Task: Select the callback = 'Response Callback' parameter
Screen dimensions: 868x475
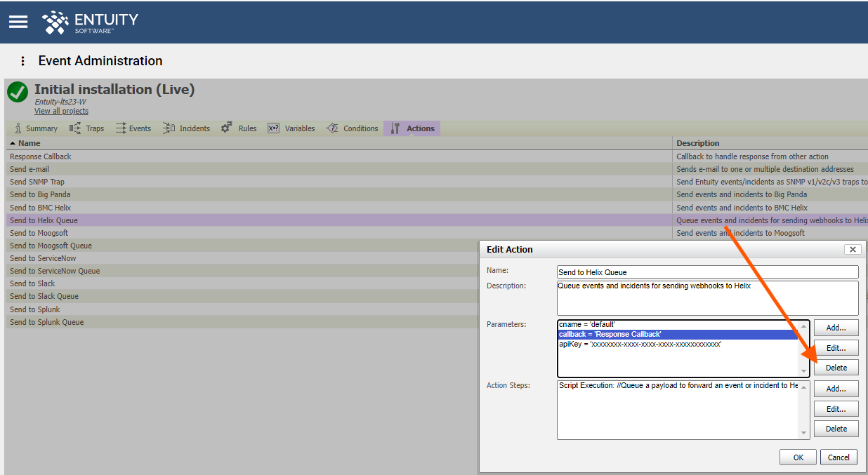Action: [678, 335]
